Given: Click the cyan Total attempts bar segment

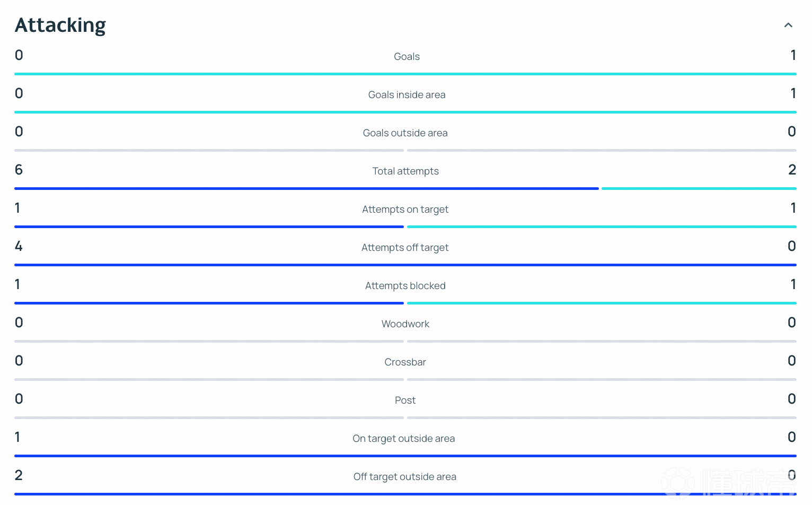Looking at the screenshot, I should [x=699, y=188].
